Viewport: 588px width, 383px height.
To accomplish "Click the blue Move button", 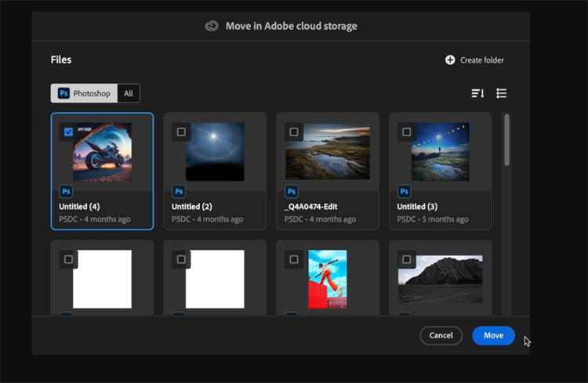I will [493, 335].
